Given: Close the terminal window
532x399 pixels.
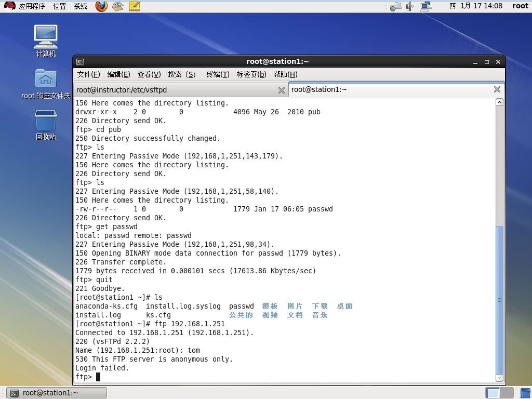Looking at the screenshot, I should click(498, 62).
